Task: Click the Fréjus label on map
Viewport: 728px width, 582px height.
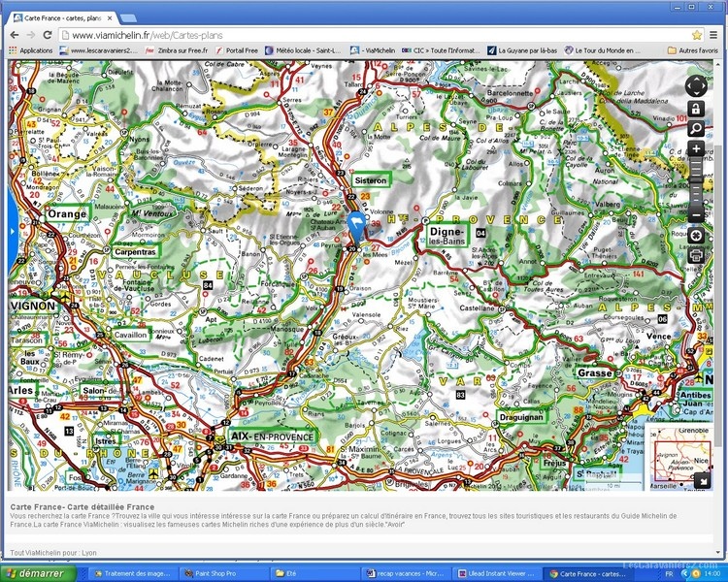Action: click(555, 463)
